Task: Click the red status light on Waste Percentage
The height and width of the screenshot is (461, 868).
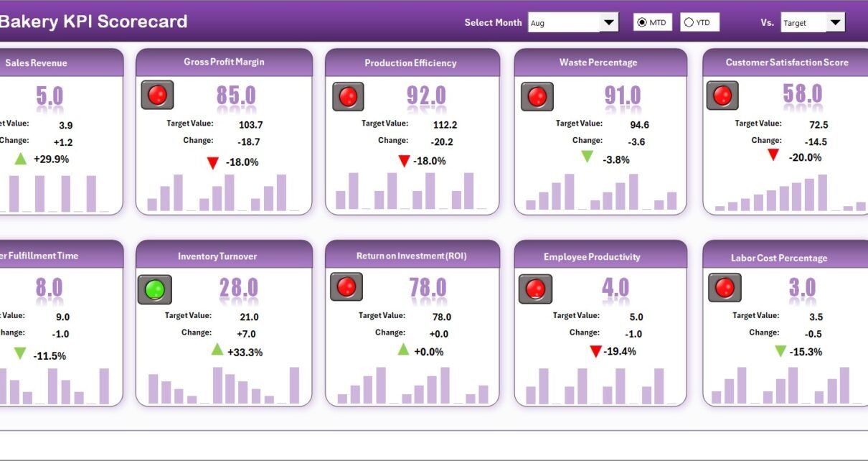Action: pos(537,96)
